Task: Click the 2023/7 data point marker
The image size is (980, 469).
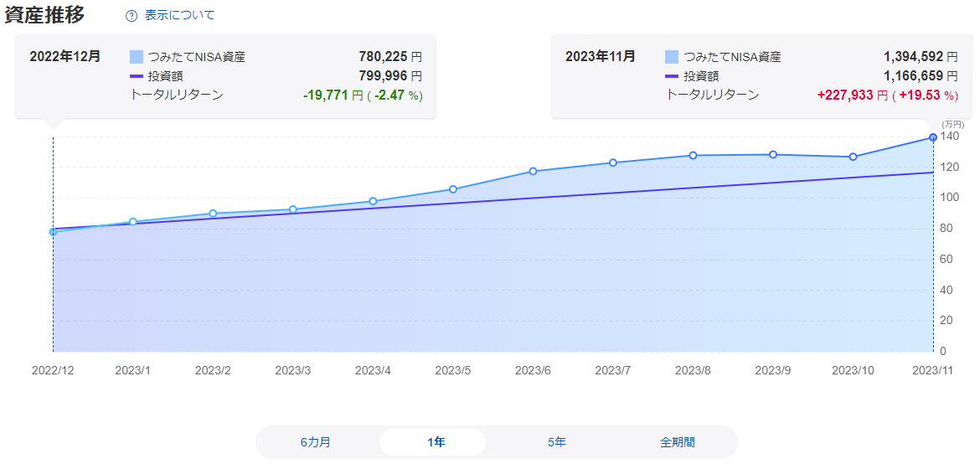Action: pyautogui.click(x=613, y=162)
